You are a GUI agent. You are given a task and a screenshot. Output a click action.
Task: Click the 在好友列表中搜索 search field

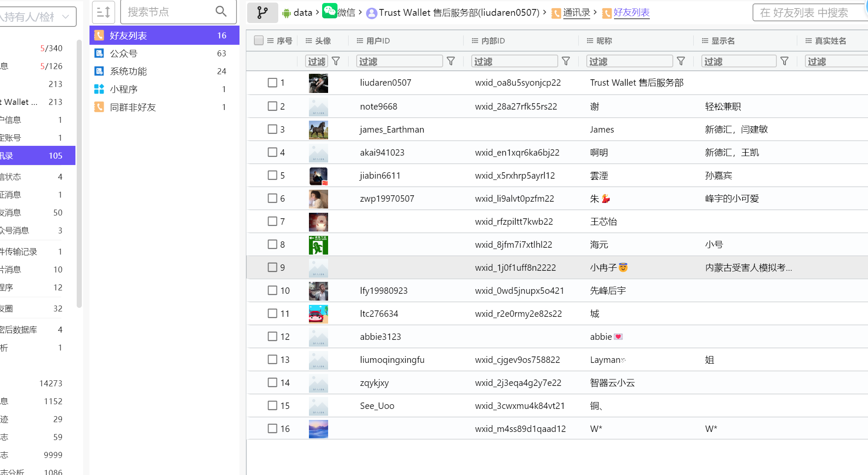(805, 13)
